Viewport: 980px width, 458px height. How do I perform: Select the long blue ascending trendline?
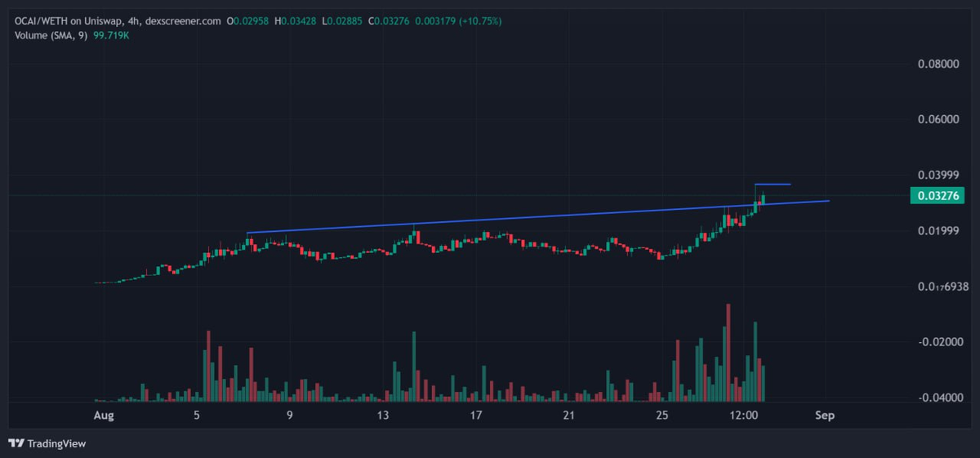click(x=539, y=216)
